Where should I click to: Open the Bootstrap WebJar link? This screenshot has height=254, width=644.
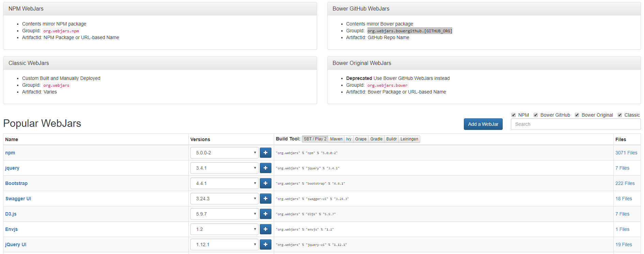[16, 183]
